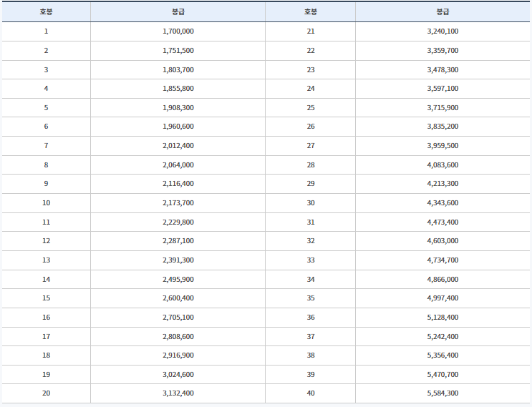Select salary value 4,473,400
The width and height of the screenshot is (532, 407).
pyautogui.click(x=442, y=222)
